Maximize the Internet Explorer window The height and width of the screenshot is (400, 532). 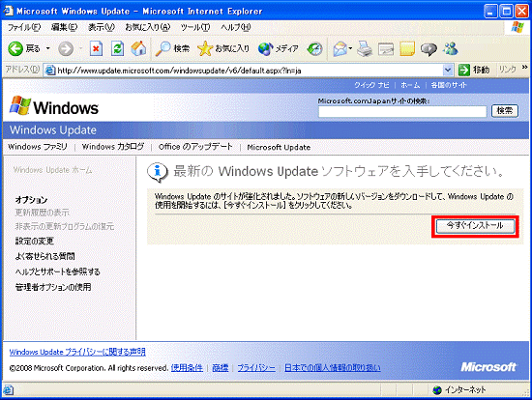pyautogui.click(x=507, y=12)
